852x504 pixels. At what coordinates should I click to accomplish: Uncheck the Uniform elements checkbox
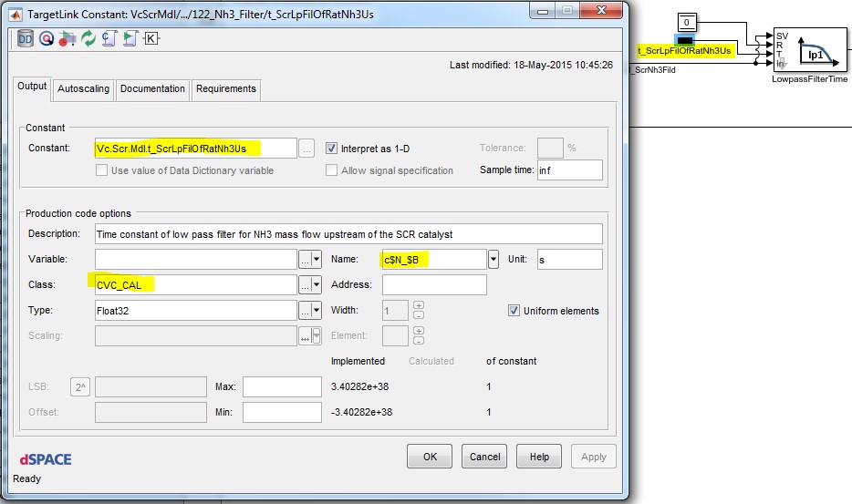coord(514,311)
